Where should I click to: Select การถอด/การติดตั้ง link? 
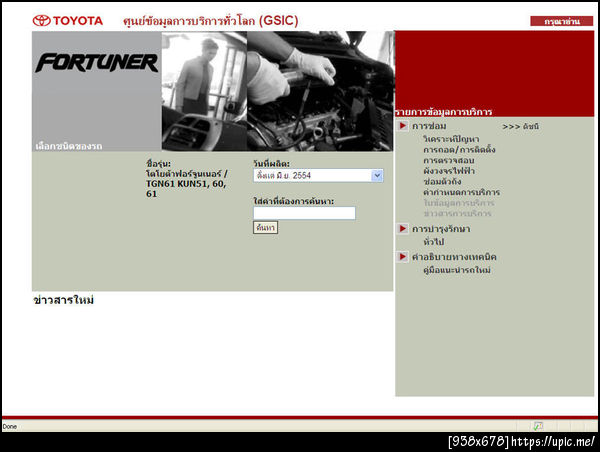pyautogui.click(x=459, y=149)
